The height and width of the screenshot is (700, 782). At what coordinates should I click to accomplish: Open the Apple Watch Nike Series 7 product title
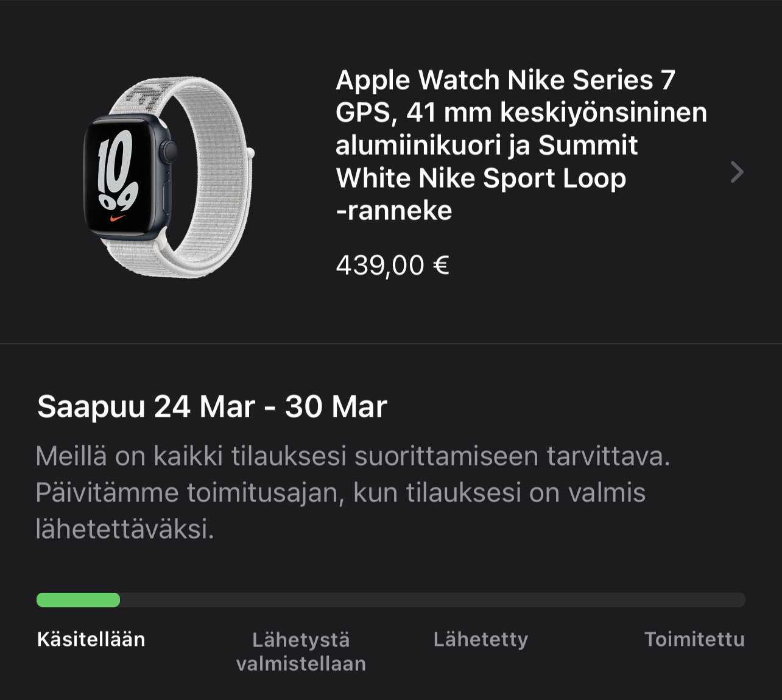coord(521,145)
